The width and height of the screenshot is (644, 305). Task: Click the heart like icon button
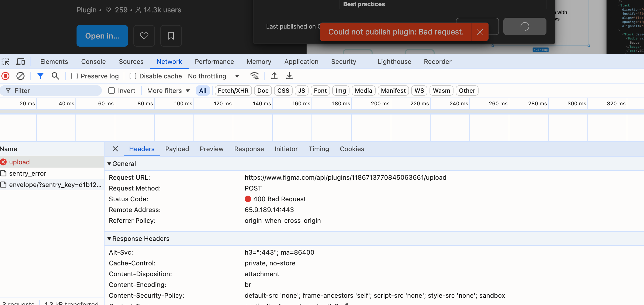pyautogui.click(x=144, y=36)
